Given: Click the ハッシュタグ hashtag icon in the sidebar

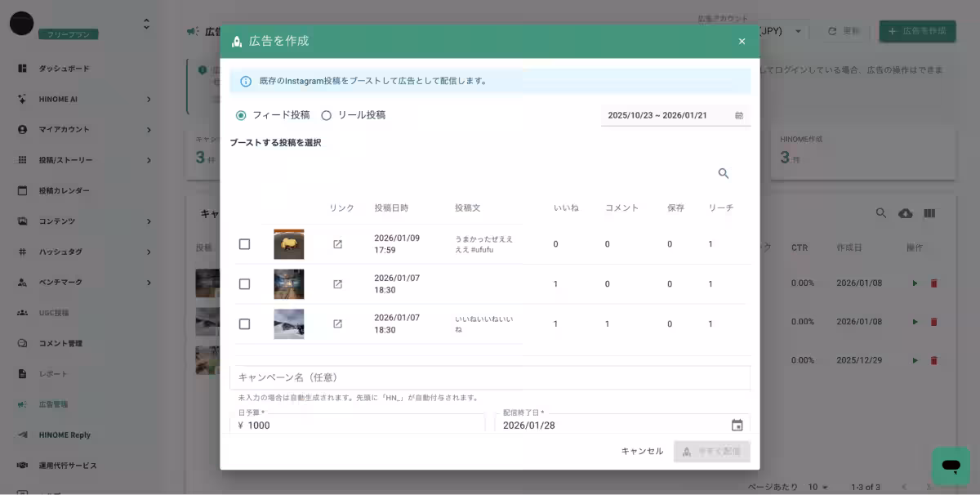Looking at the screenshot, I should pos(22,252).
